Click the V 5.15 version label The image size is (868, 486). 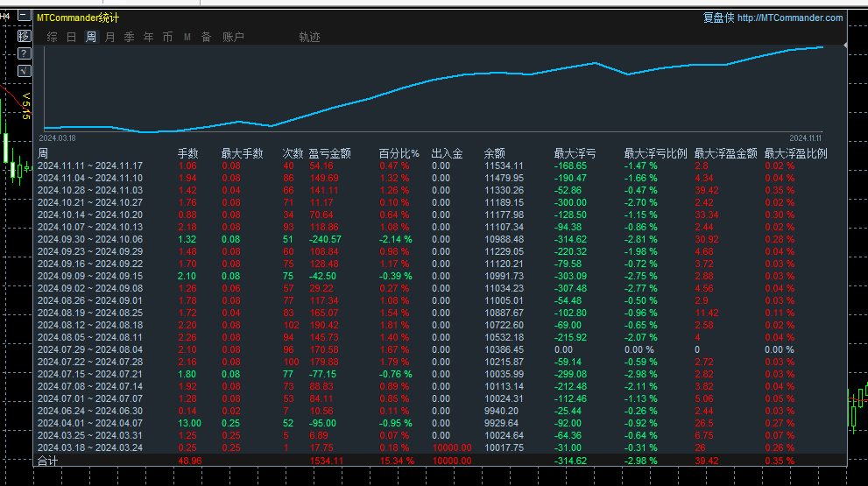pyautogui.click(x=26, y=106)
